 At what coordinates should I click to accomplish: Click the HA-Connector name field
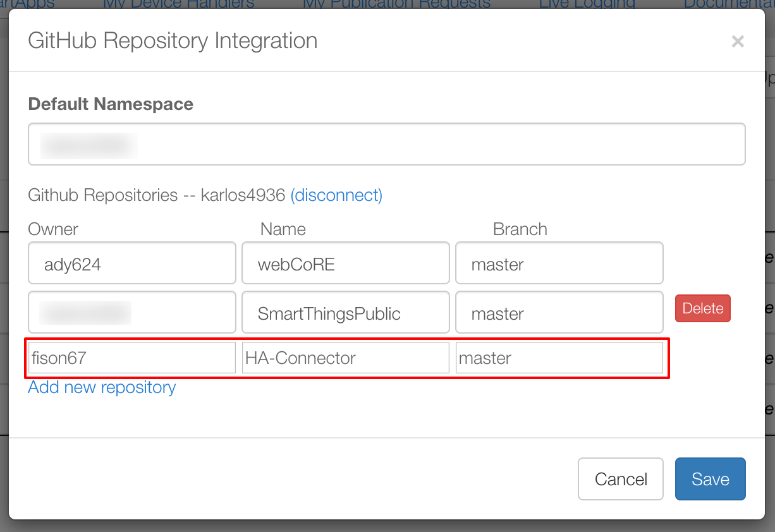346,358
